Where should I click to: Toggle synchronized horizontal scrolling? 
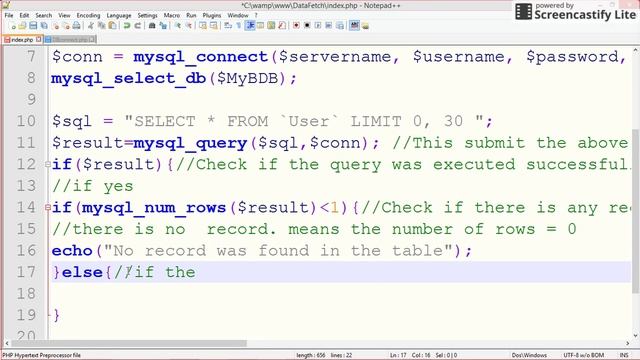pos(213,26)
